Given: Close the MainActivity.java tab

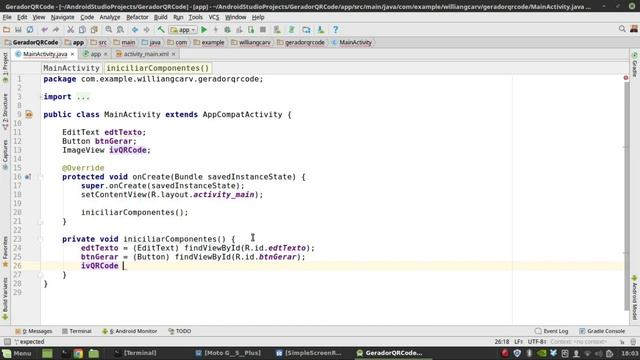Looking at the screenshot, I should pos(72,54).
